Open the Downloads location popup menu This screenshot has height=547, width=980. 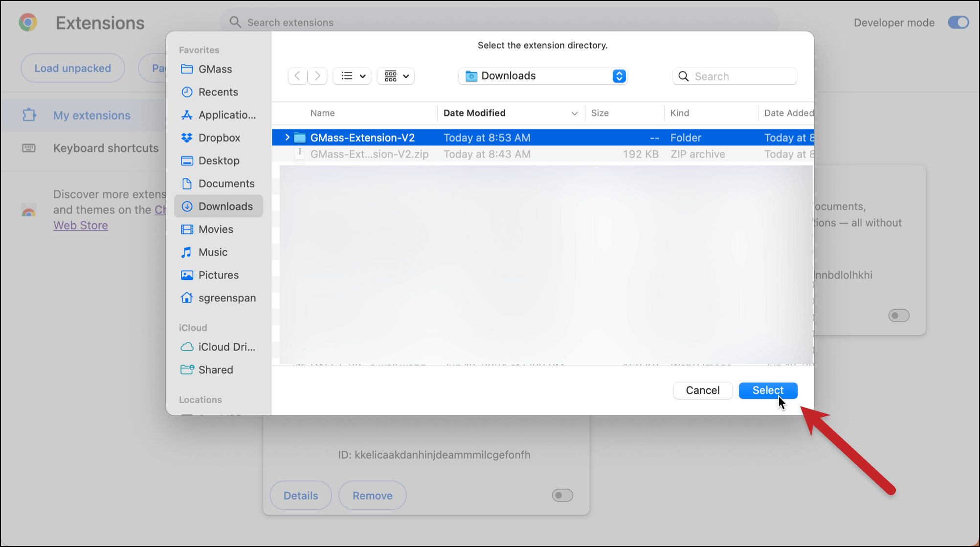pyautogui.click(x=543, y=76)
